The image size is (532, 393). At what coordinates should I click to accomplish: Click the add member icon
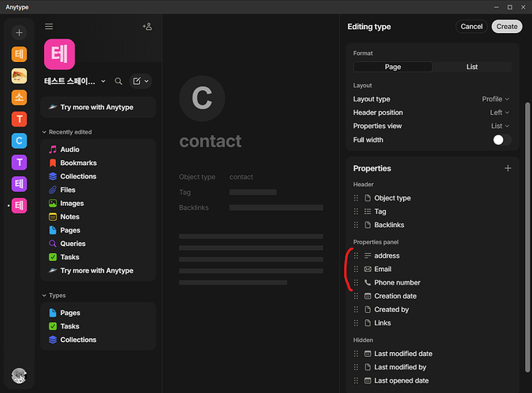pyautogui.click(x=147, y=27)
